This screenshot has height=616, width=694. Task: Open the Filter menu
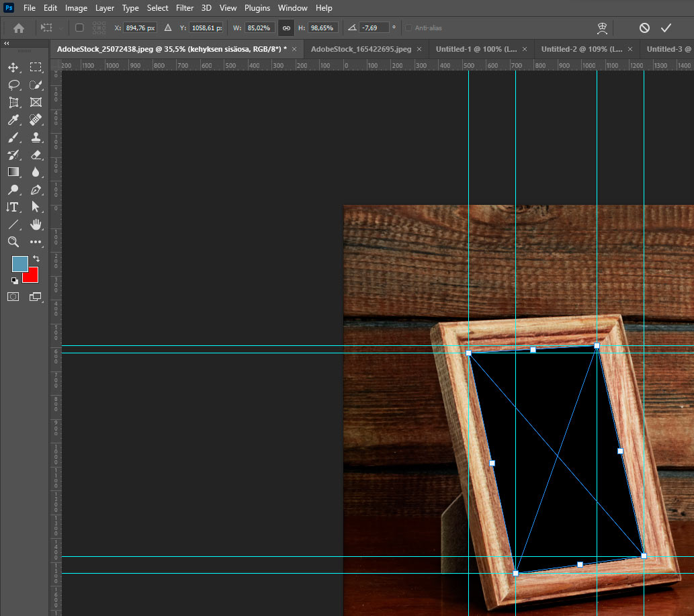pos(185,8)
